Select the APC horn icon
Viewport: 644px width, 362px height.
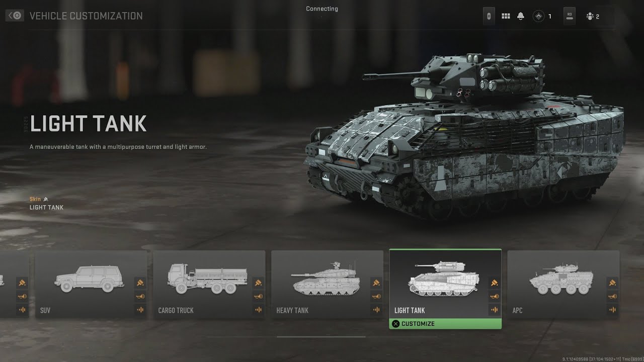(x=612, y=296)
